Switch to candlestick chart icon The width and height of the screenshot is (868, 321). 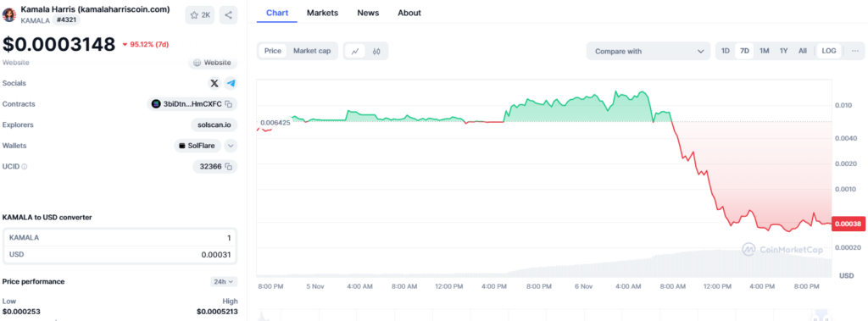(x=376, y=51)
